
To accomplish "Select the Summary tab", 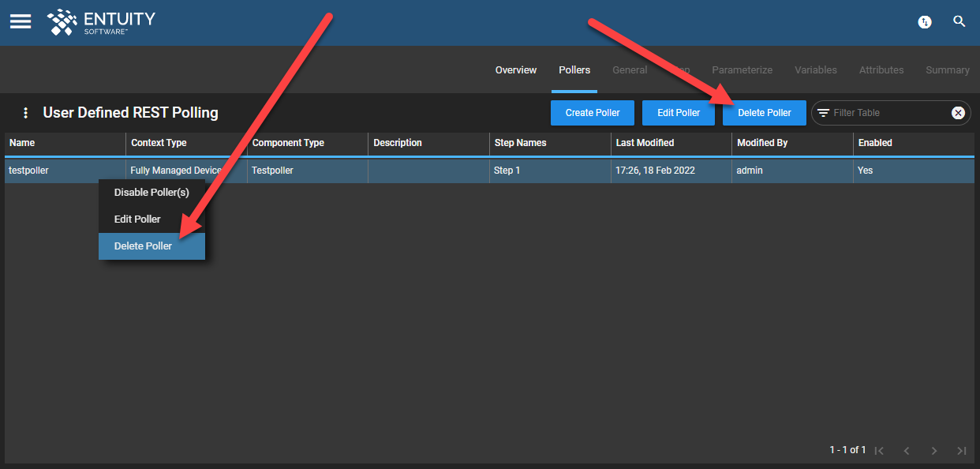I will [947, 69].
